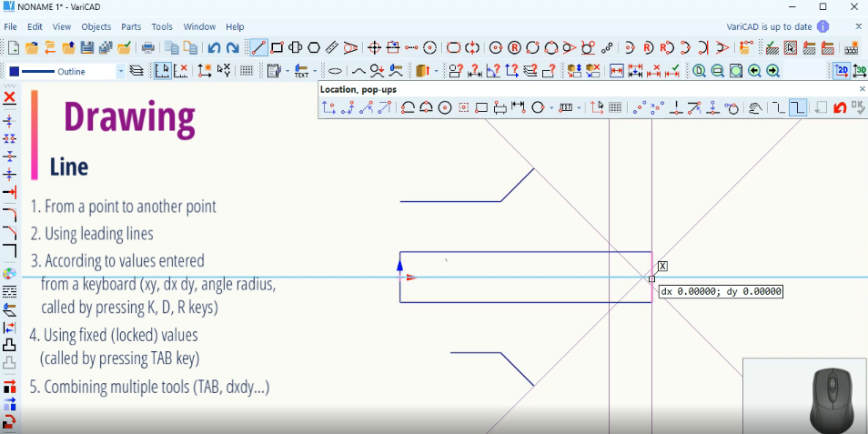
Task: Click the Save floppy disk icon
Action: pyautogui.click(x=87, y=47)
